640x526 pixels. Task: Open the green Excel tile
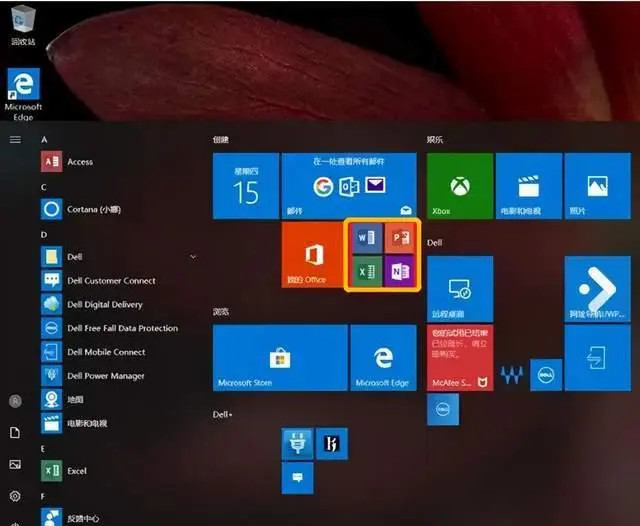(365, 272)
